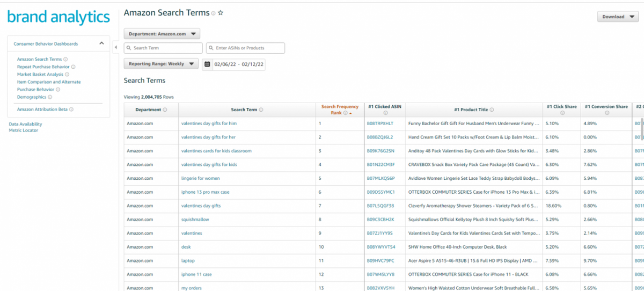Click the favorite star next to Amazon Search Terms
The height and width of the screenshot is (291, 644).
(x=221, y=13)
